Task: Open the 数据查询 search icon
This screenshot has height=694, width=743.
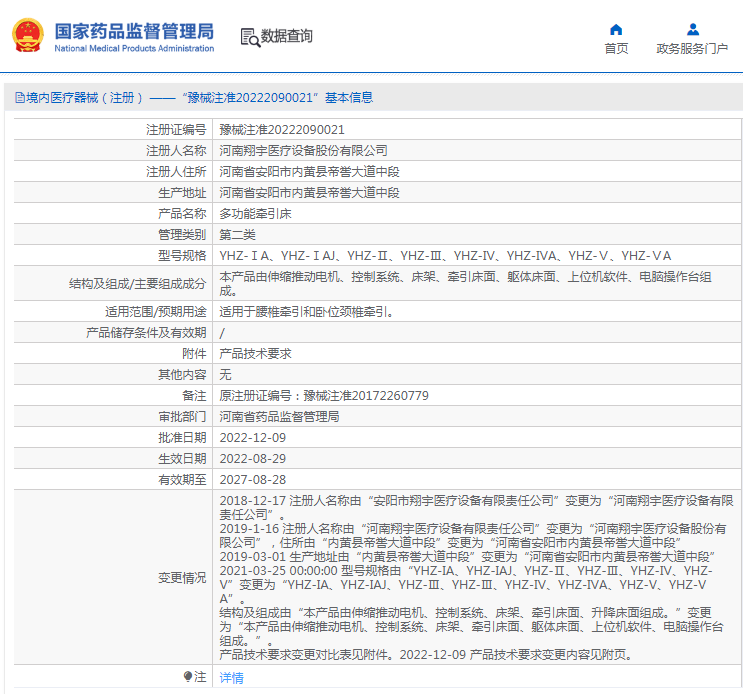Action: [x=250, y=37]
